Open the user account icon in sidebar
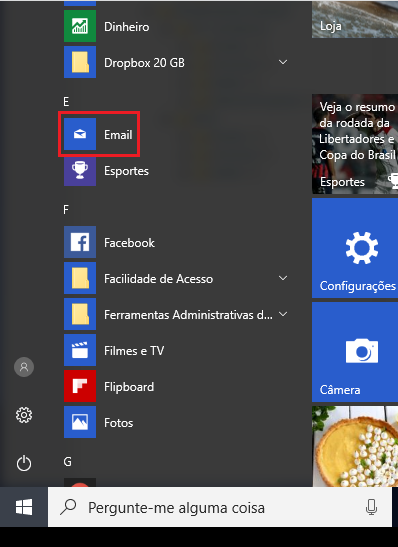398x547 pixels. click(x=24, y=367)
